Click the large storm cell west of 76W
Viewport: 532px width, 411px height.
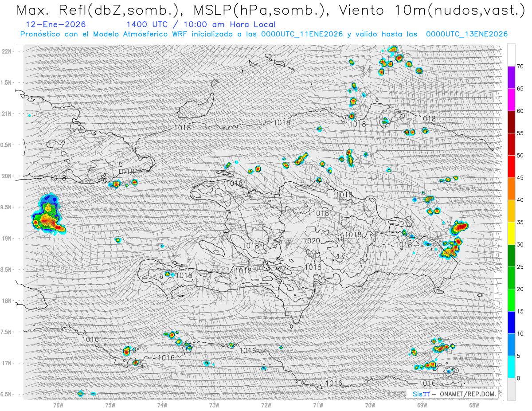coord(48,215)
